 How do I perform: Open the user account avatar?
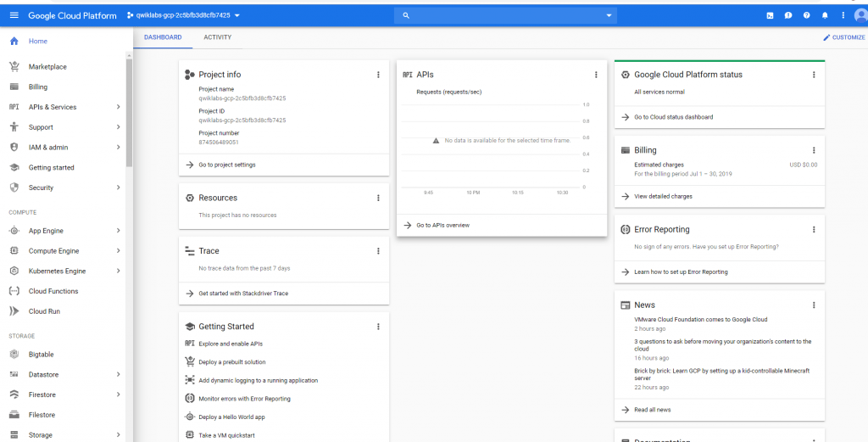[861, 16]
